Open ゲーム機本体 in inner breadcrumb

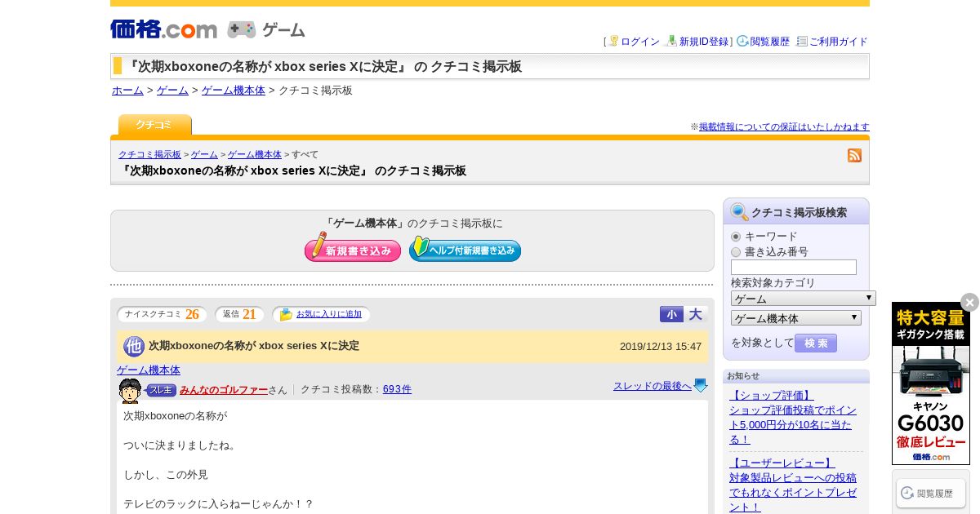255,154
